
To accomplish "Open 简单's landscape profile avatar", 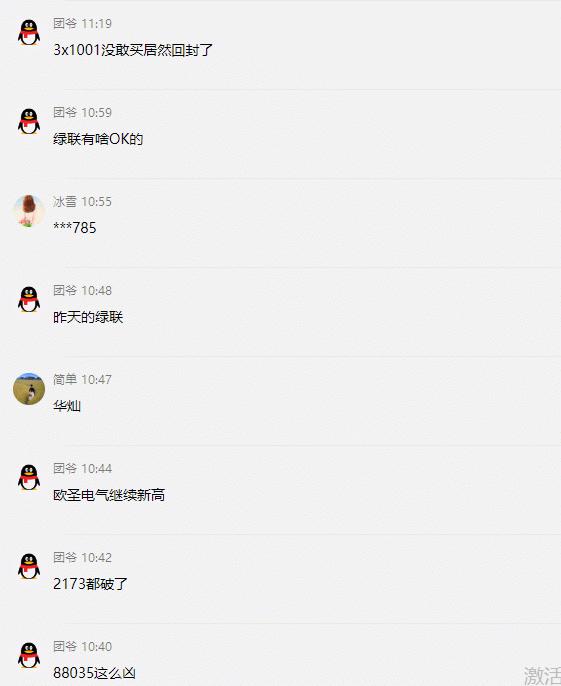I will [x=29, y=389].
